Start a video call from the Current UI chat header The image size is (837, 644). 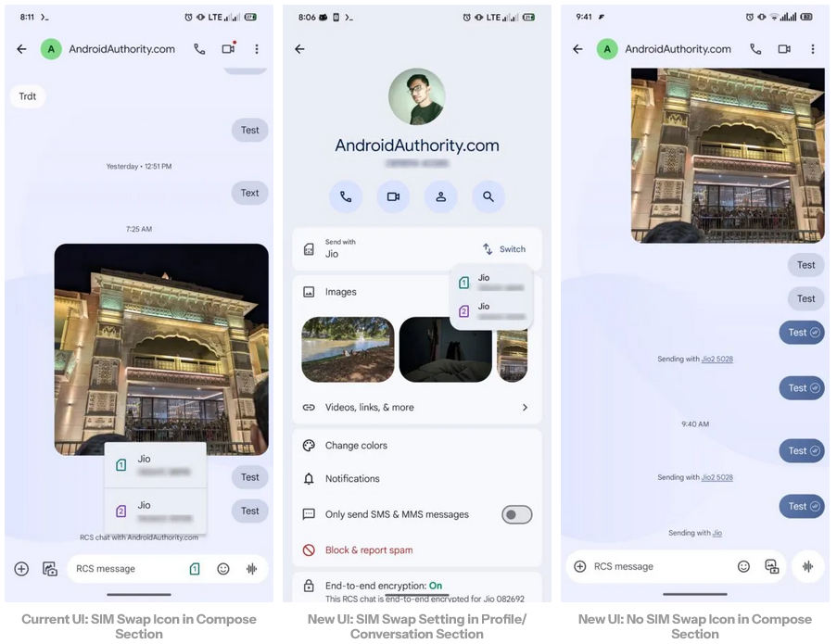[228, 48]
